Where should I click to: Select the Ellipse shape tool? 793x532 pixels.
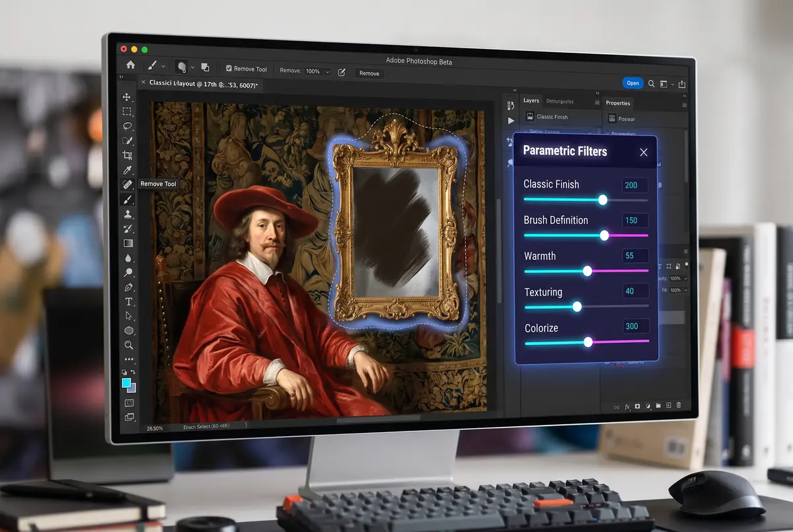pyautogui.click(x=129, y=331)
